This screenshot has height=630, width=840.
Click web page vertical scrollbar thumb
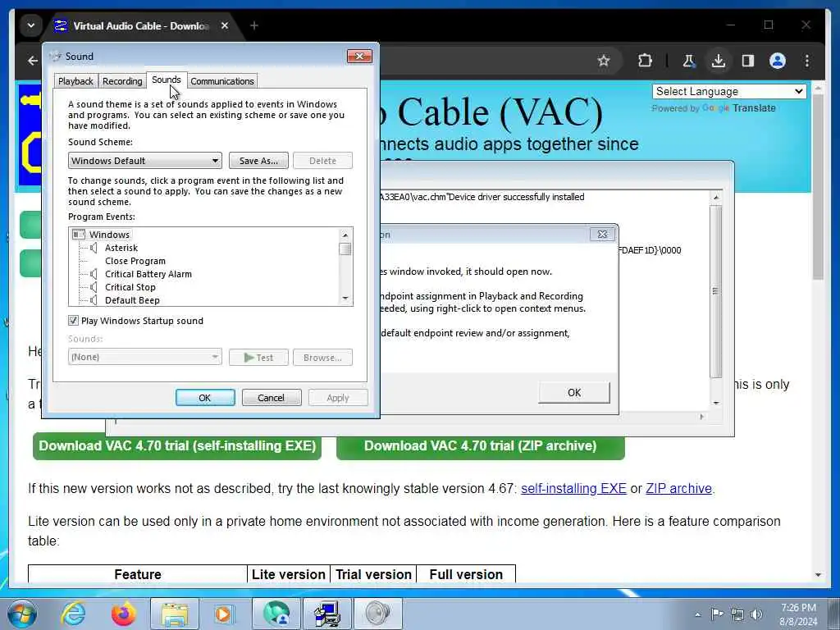click(x=818, y=186)
